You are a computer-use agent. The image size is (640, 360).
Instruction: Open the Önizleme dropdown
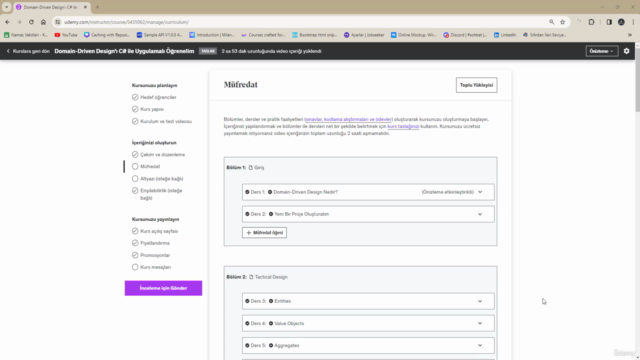pyautogui.click(x=602, y=51)
